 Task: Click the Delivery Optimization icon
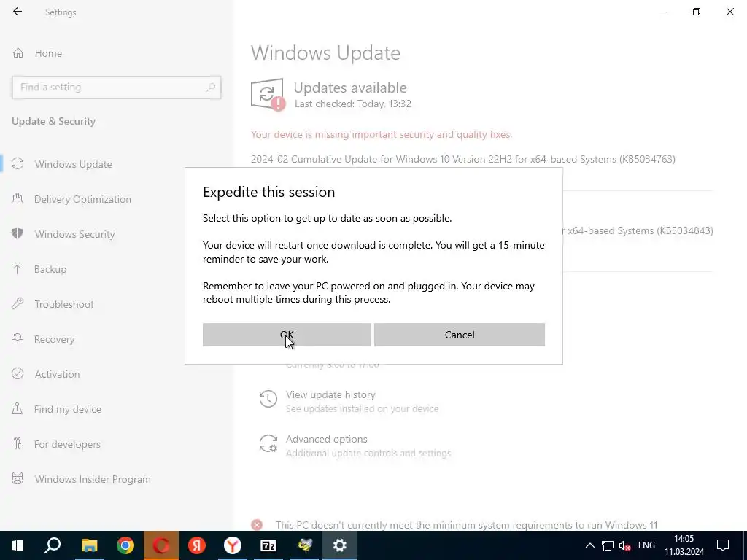[18, 198]
